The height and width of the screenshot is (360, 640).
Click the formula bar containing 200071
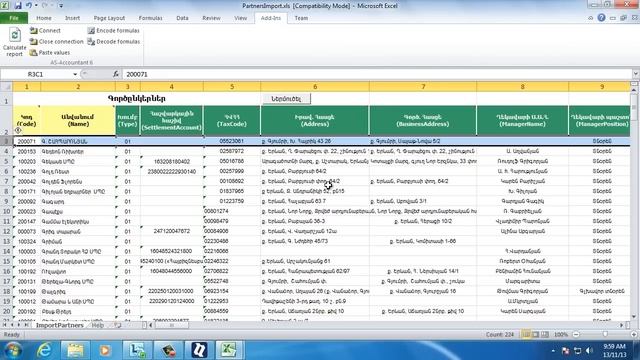click(x=377, y=74)
